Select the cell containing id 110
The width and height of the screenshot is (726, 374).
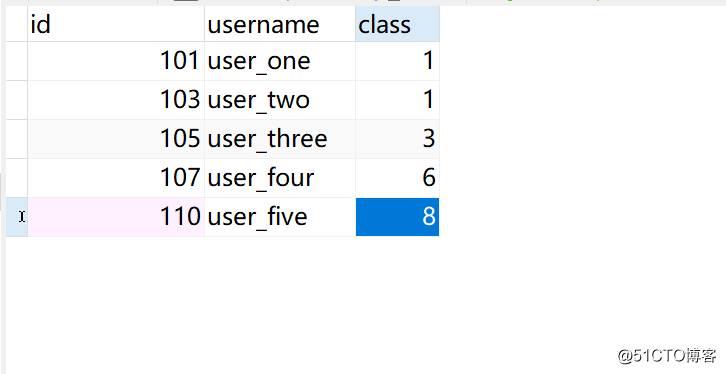(116, 217)
